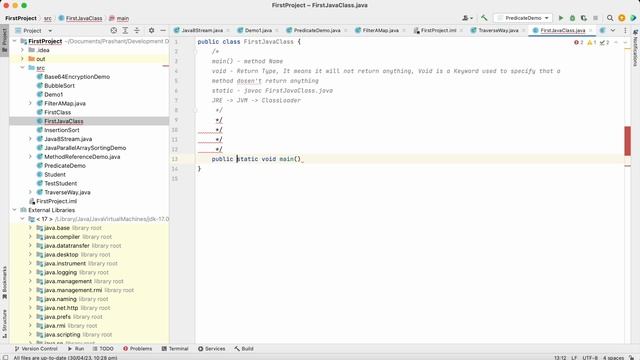Expand java.base library root
This screenshot has width=640, height=360.
pyautogui.click(x=31, y=228)
